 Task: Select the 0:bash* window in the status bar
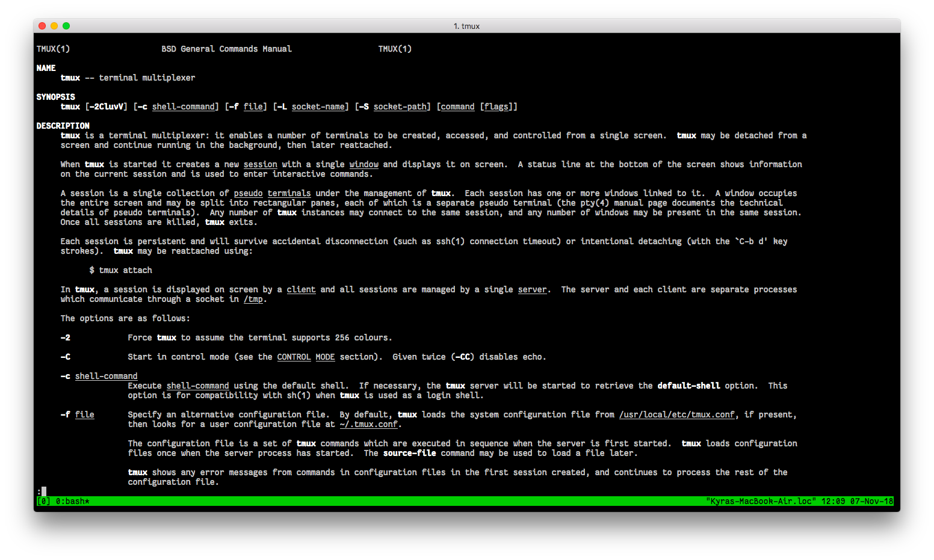[x=72, y=500]
